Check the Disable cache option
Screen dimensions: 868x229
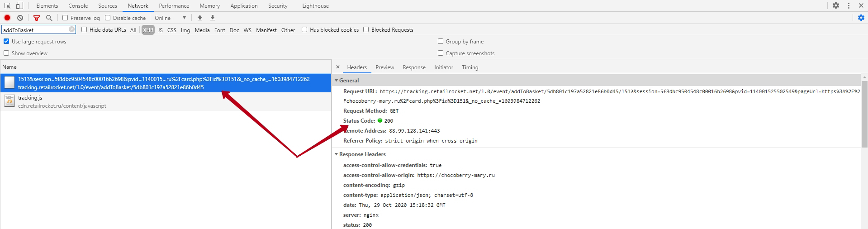108,18
